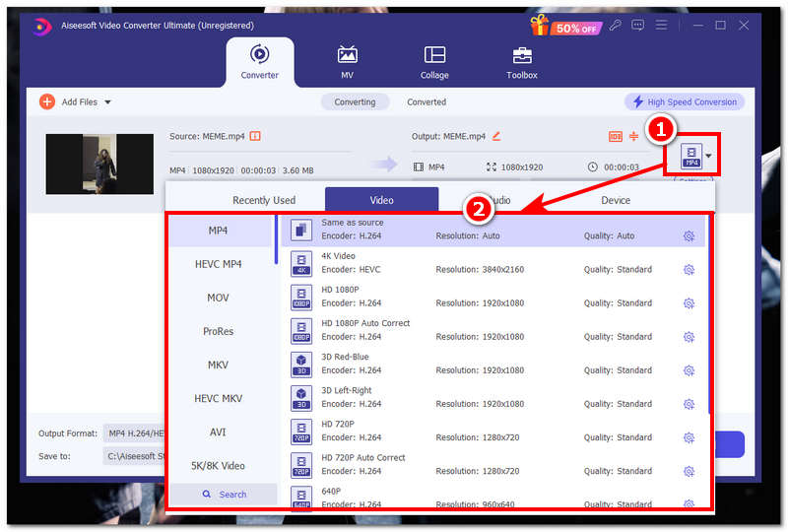Select the HEVC MP4 format category
788x532 pixels.
(219, 264)
